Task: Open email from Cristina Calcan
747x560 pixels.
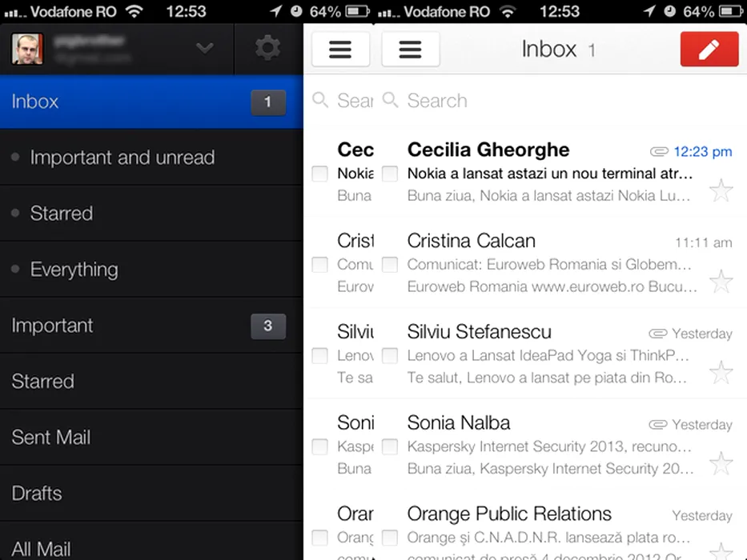Action: (x=560, y=262)
